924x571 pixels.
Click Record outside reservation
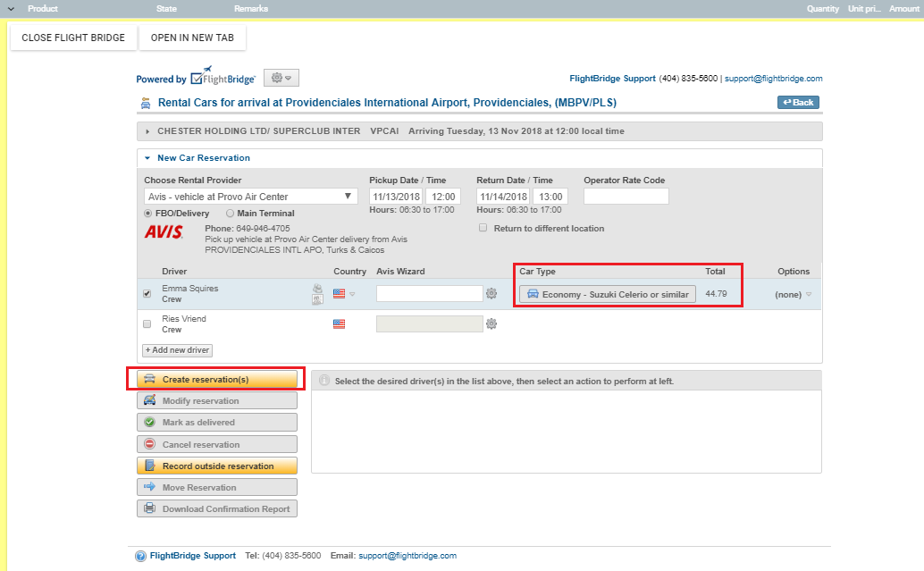point(217,466)
